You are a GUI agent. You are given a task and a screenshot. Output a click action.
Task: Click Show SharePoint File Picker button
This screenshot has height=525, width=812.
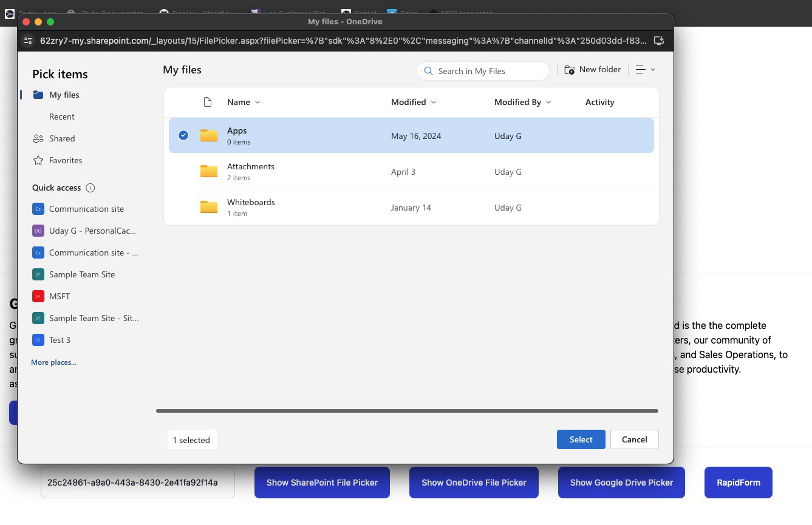tap(322, 483)
